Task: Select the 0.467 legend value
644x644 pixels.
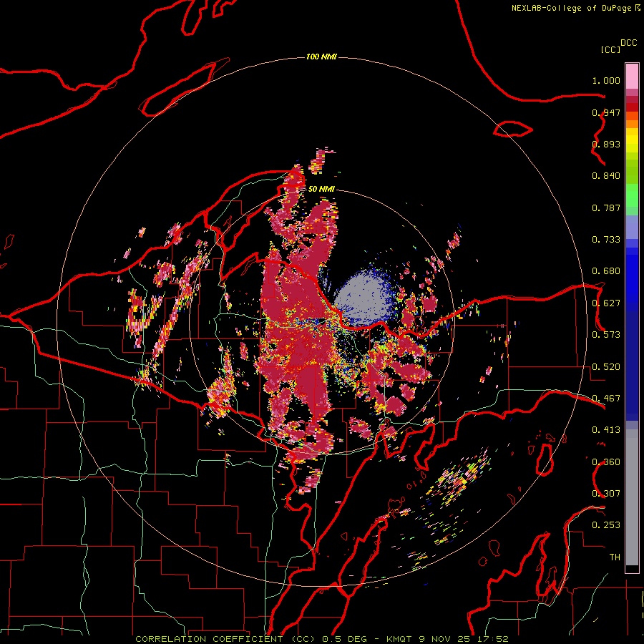Action: point(606,399)
